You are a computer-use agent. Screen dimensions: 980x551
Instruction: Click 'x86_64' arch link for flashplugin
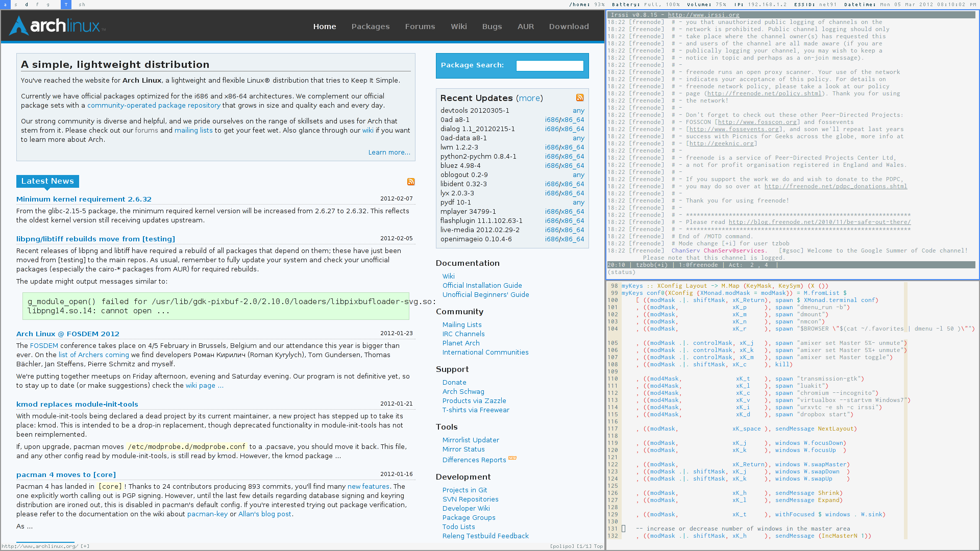click(x=573, y=221)
